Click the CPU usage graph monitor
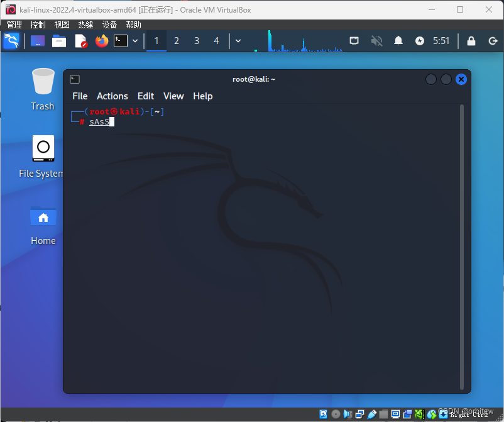Image resolution: width=504 pixels, height=422 pixels. [305, 41]
